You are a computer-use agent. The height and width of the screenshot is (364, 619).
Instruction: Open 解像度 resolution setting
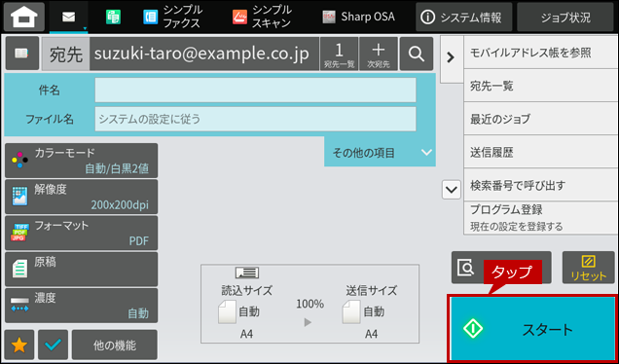[82, 197]
